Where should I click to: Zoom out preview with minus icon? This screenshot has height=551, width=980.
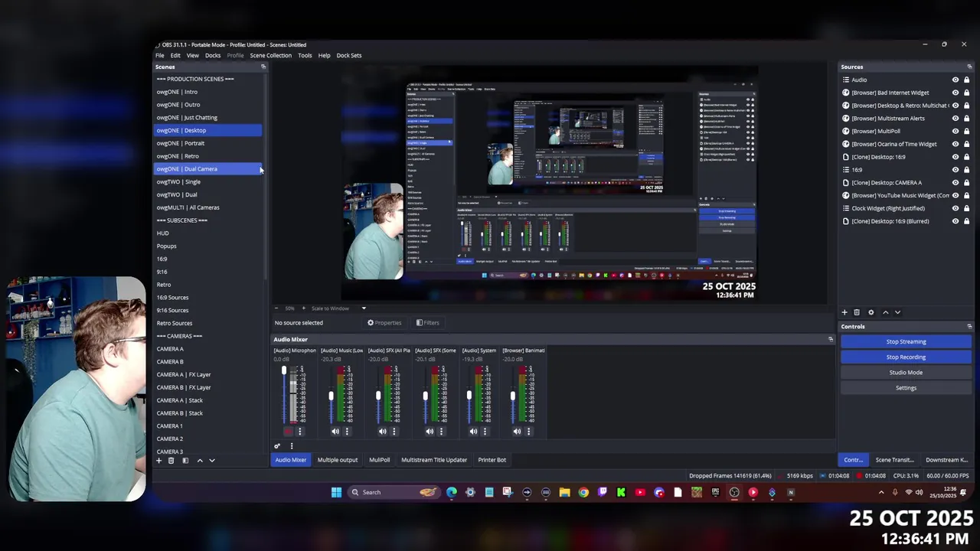(x=276, y=308)
